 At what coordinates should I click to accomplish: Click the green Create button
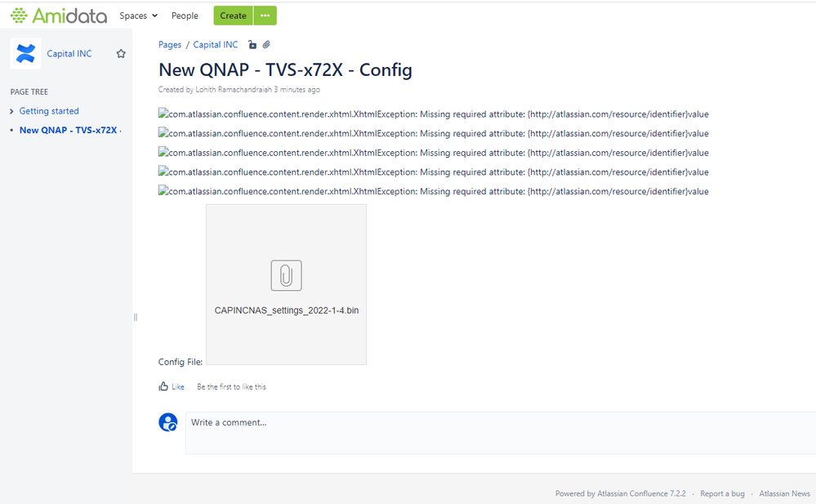point(233,16)
